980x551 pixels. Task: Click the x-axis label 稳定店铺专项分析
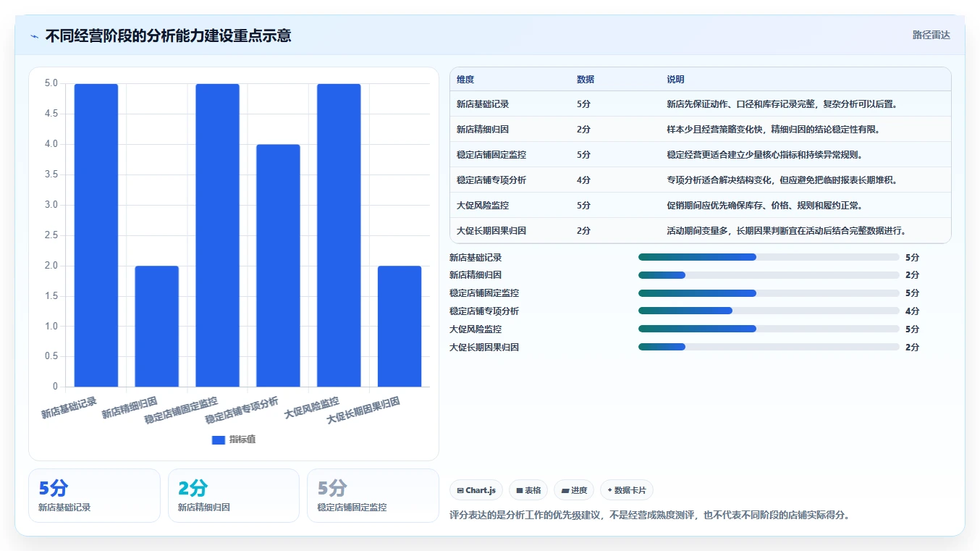click(242, 410)
